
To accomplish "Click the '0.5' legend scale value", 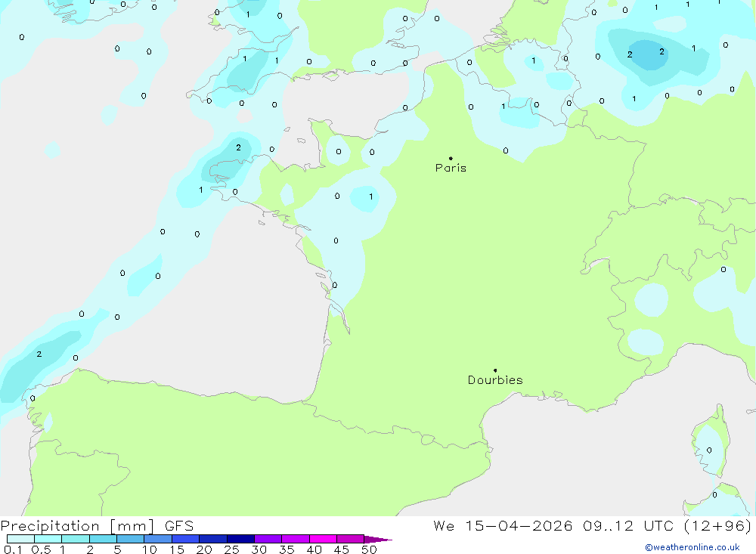I will point(42,549).
